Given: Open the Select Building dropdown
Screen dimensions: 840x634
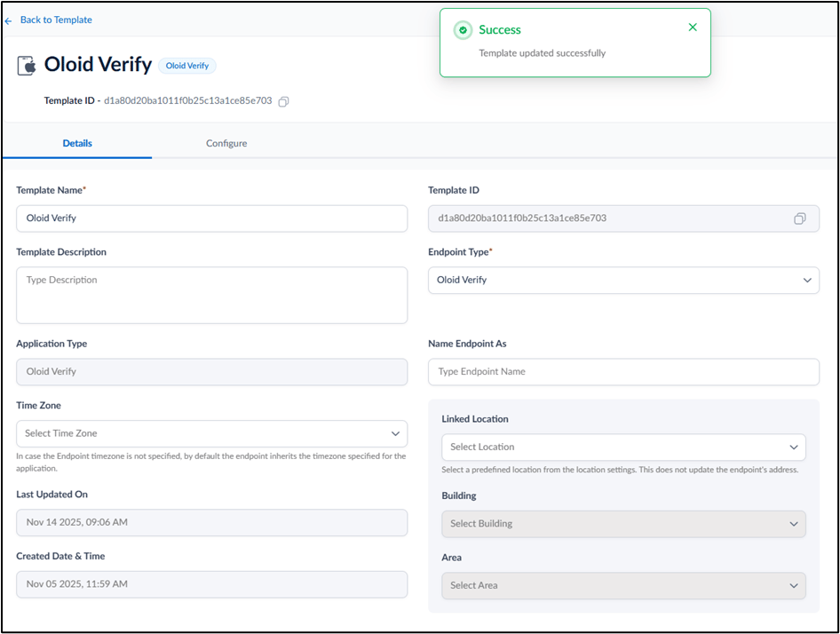Looking at the screenshot, I should pos(623,524).
